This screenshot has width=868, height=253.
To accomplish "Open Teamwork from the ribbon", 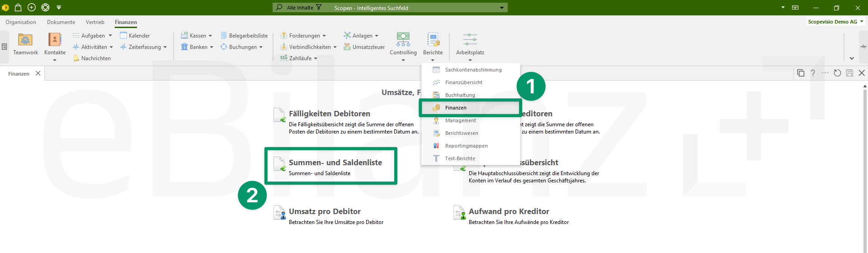I will pos(25,44).
